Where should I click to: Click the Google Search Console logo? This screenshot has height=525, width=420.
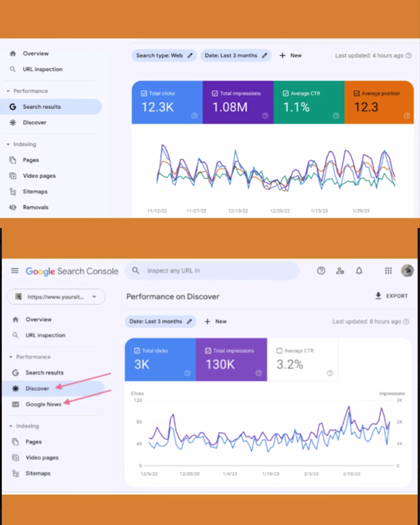(72, 271)
